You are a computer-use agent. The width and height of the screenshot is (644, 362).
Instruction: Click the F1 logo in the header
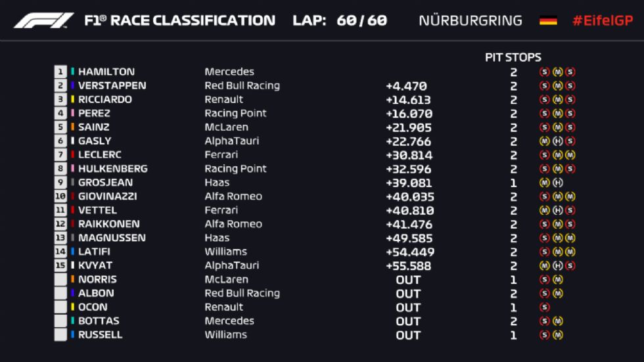click(43, 20)
